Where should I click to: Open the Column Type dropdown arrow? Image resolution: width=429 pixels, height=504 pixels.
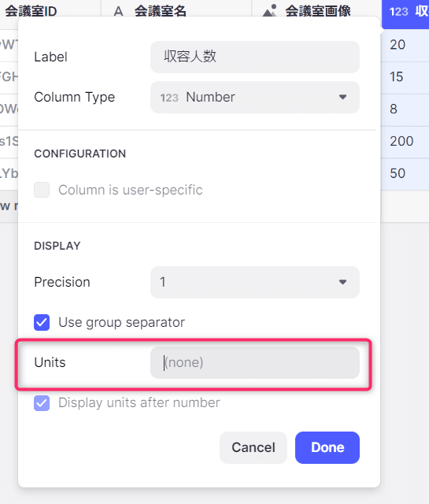(342, 97)
